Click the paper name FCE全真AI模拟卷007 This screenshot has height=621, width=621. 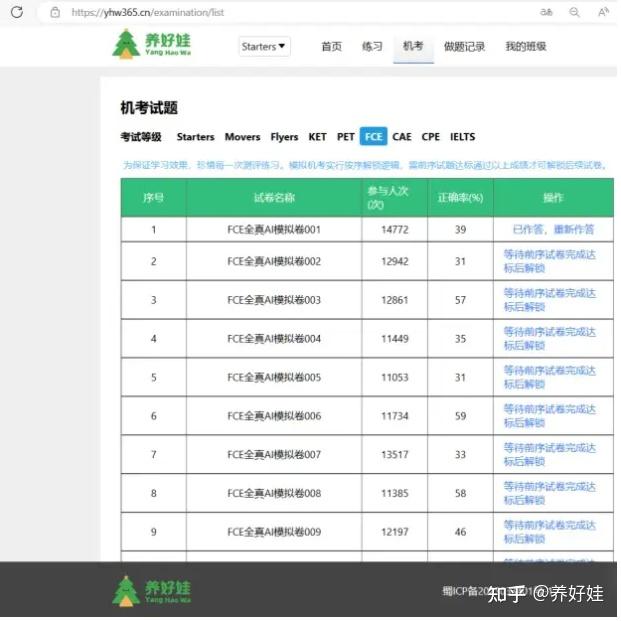(x=274, y=455)
